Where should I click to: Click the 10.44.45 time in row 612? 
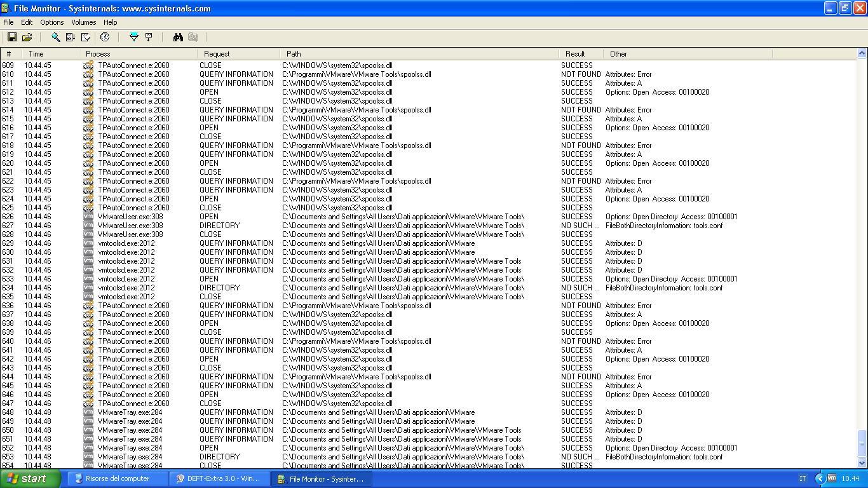click(x=37, y=92)
